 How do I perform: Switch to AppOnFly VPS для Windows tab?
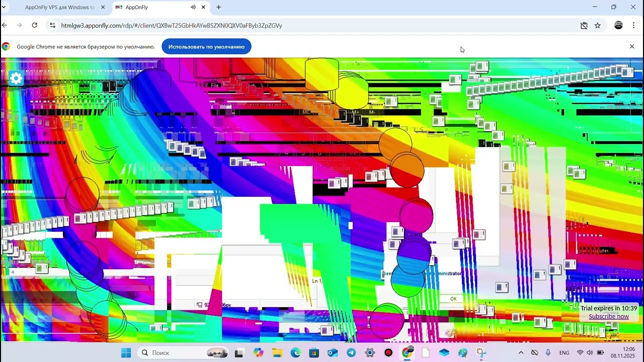[x=59, y=8]
